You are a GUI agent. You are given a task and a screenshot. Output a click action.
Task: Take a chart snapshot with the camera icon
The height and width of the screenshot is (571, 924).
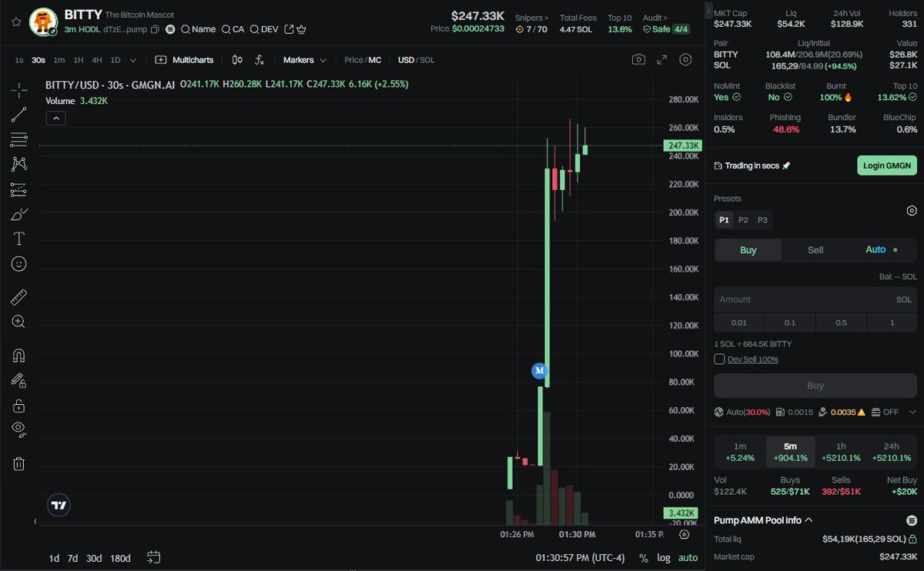(x=638, y=60)
